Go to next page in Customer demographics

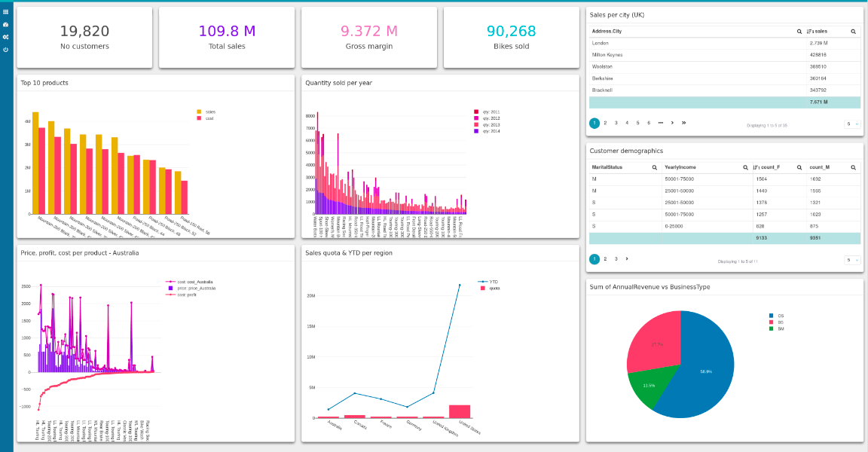(628, 258)
